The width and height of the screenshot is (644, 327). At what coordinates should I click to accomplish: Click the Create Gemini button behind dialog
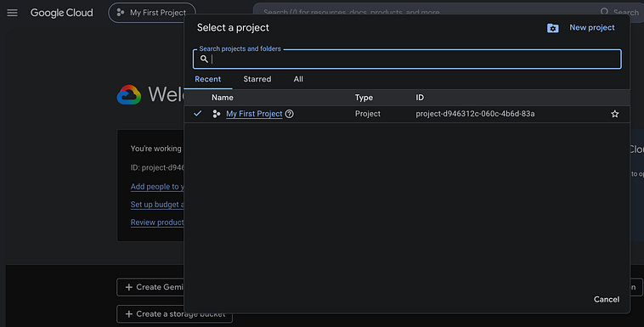click(x=150, y=287)
